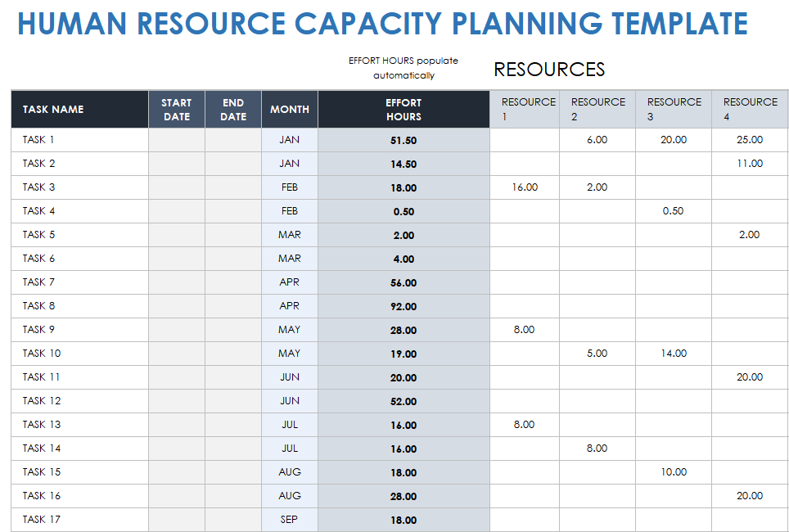Click the Resource 2 cell showing 6.00
789x532 pixels.
(597, 140)
